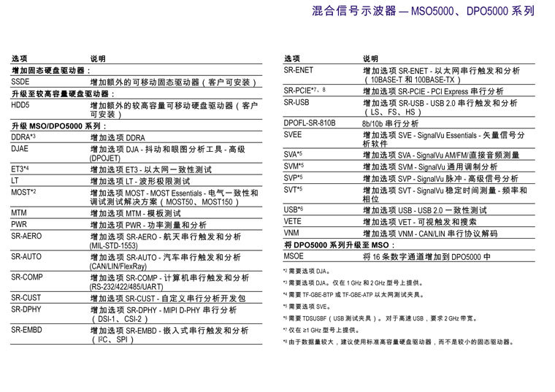Screen dimensions: 555x392
Task: Click the MTM option code
Action: pos(19,212)
